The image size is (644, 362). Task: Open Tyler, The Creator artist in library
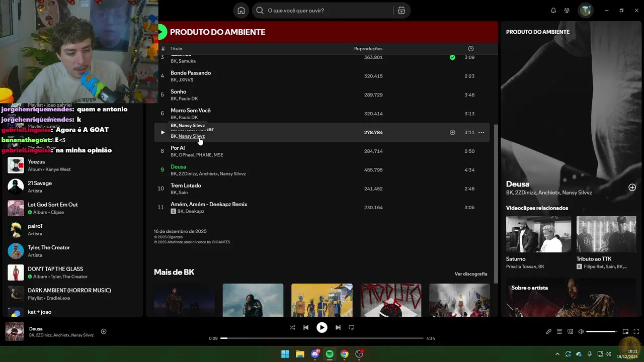pyautogui.click(x=73, y=251)
